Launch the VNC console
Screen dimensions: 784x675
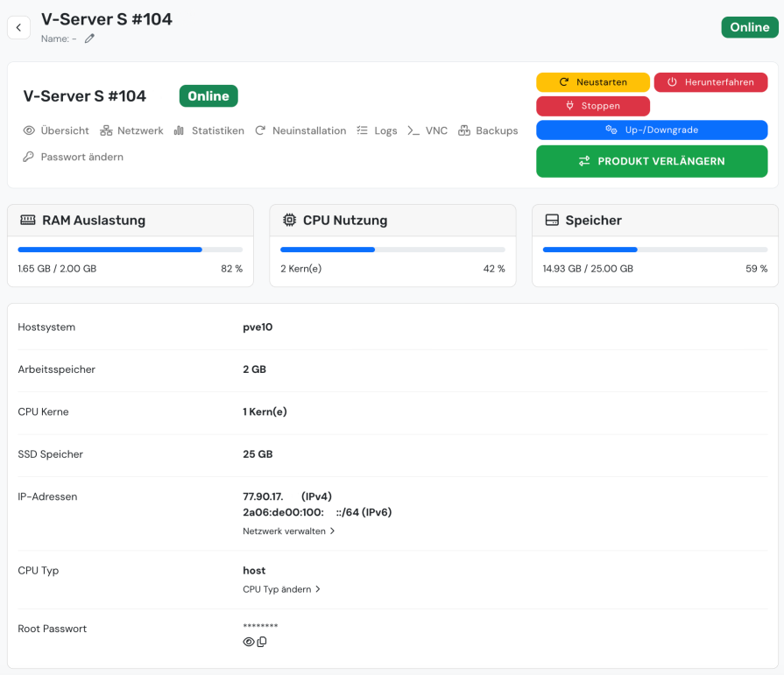point(427,131)
